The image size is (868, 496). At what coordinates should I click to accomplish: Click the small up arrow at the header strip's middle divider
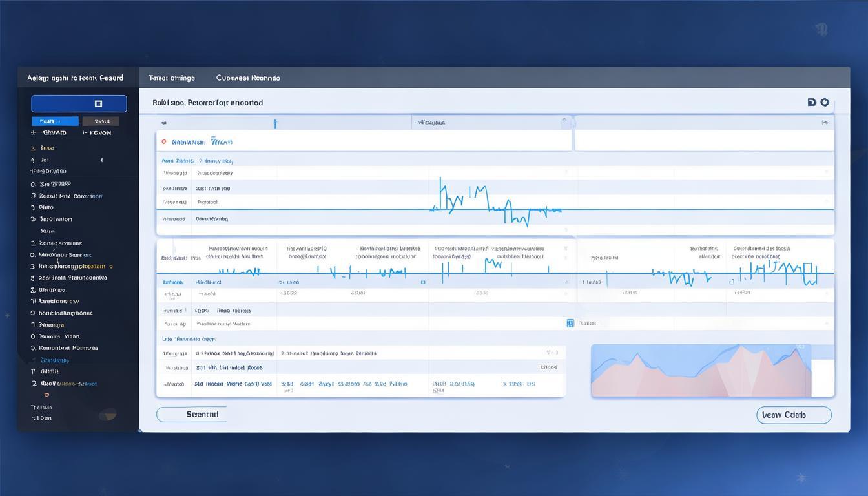(x=564, y=119)
